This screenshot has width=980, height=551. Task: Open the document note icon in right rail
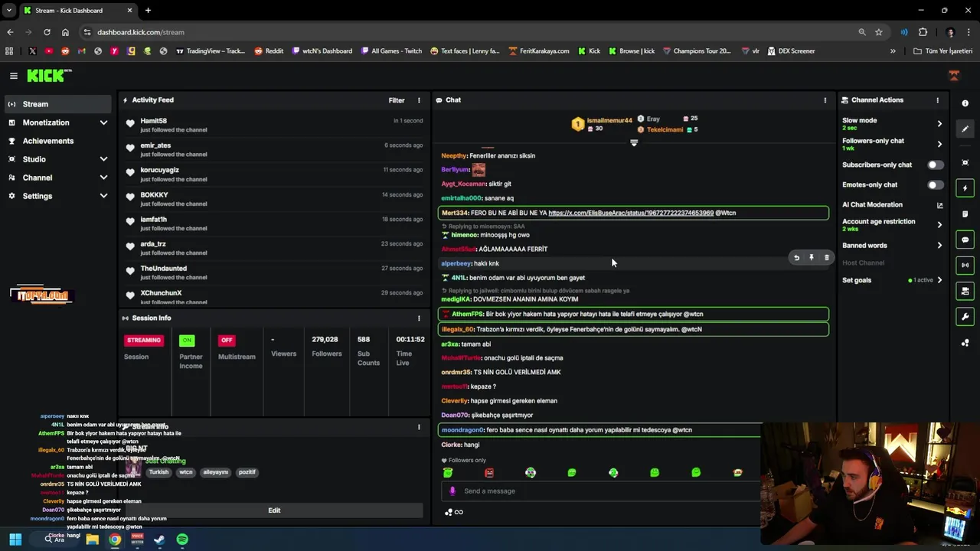point(965,214)
